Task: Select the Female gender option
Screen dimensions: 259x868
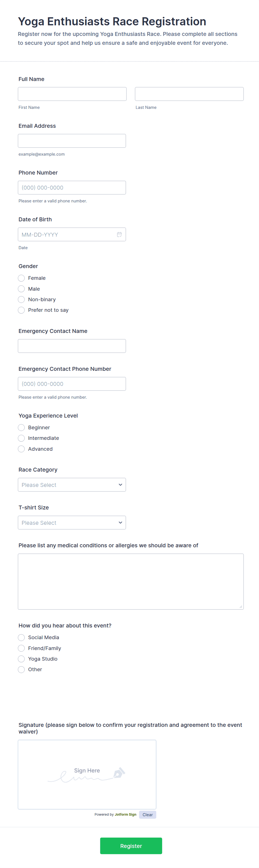Action: pyautogui.click(x=21, y=278)
